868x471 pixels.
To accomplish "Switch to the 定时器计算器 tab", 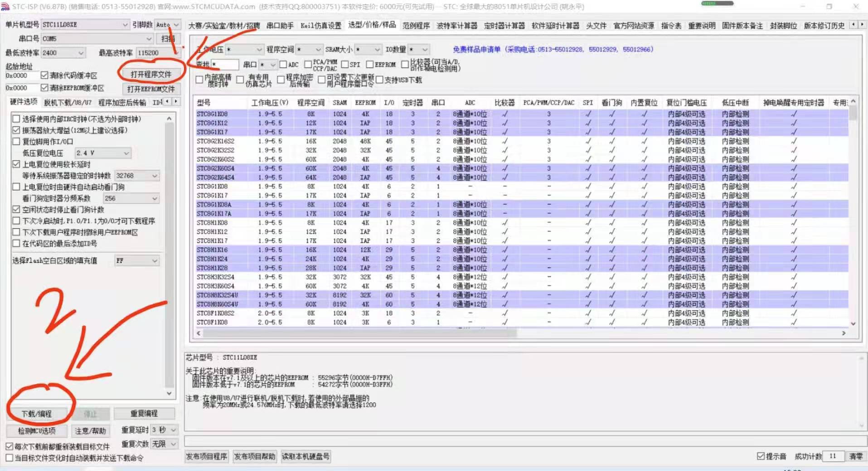I will pyautogui.click(x=504, y=26).
